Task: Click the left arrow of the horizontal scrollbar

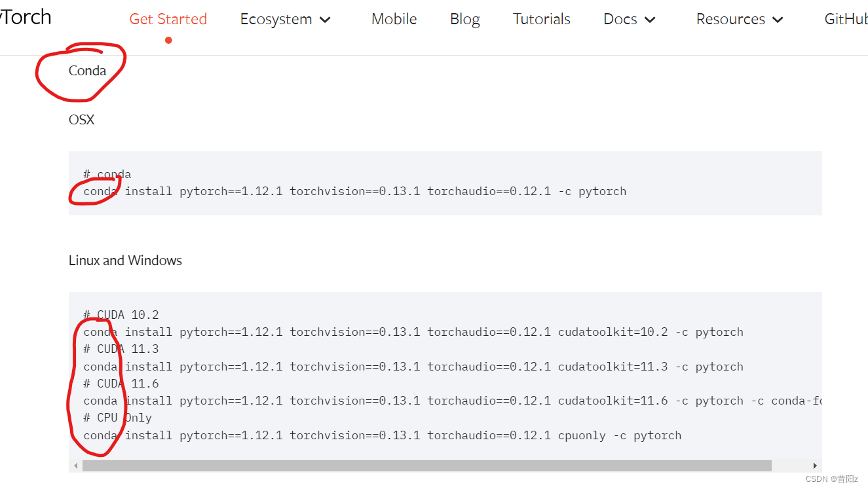Action: pos(75,465)
